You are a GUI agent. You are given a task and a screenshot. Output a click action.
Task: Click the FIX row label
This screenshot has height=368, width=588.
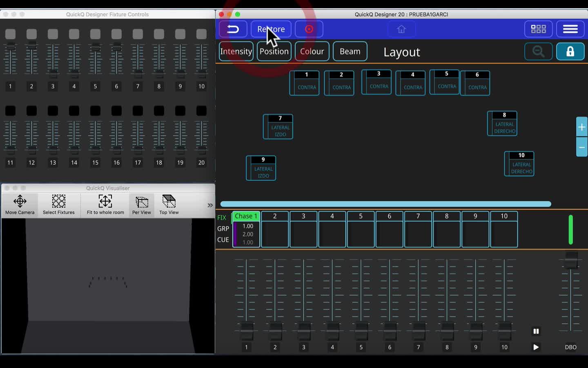tap(222, 218)
